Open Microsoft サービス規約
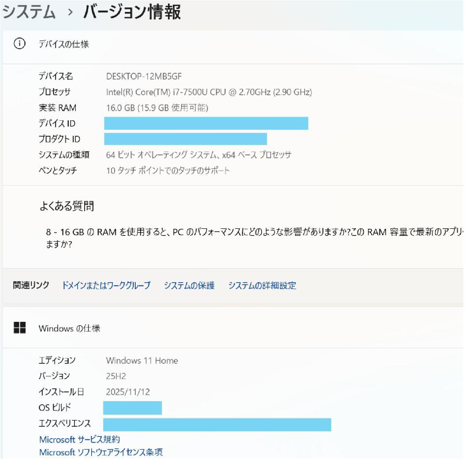 pos(80,439)
